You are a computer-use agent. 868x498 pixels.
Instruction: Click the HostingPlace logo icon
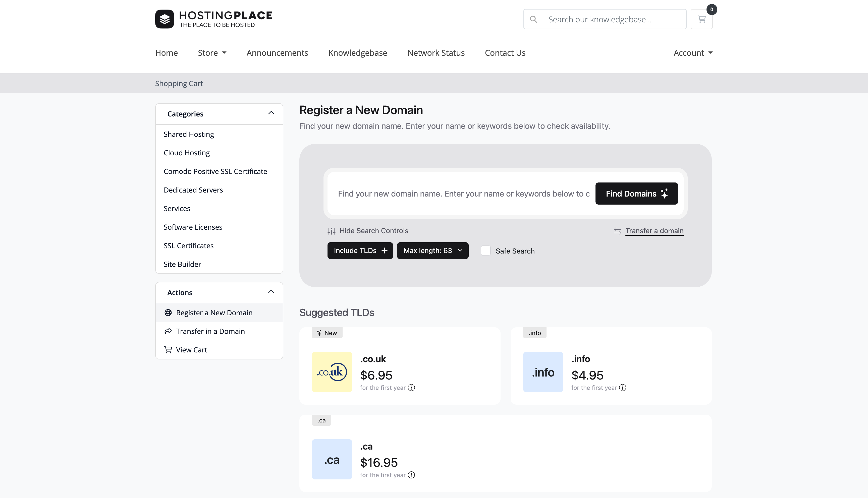(x=165, y=19)
